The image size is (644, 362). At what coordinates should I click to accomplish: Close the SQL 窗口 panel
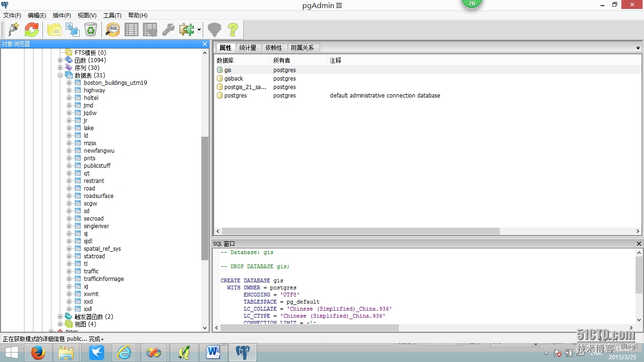(639, 244)
